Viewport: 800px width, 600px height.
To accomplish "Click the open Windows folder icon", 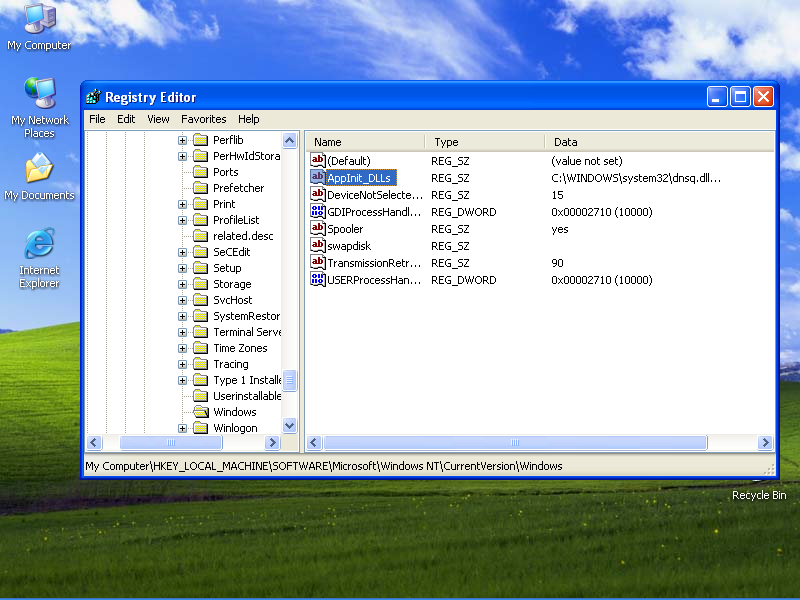I will pos(201,412).
